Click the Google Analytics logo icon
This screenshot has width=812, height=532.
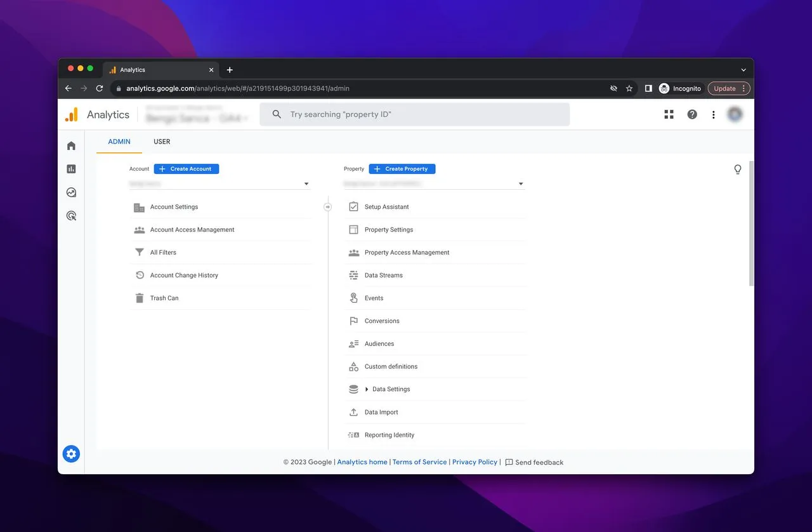pos(72,114)
